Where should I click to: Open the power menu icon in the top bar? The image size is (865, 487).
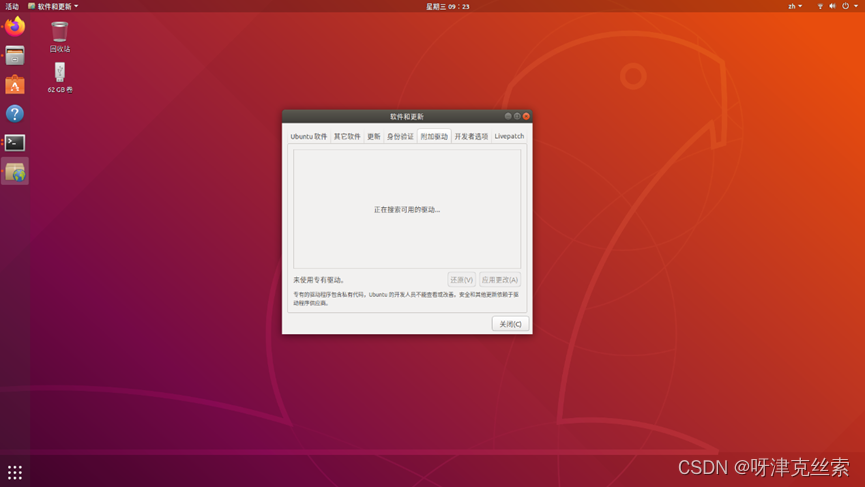[x=845, y=6]
